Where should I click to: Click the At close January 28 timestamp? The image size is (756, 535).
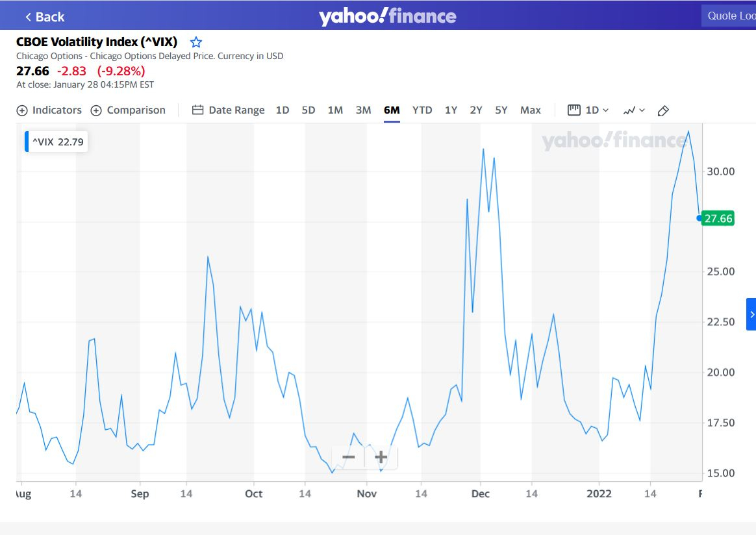pos(85,85)
